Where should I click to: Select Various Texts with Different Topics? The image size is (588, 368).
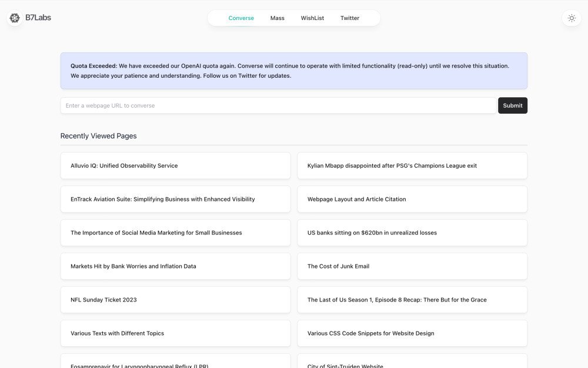tap(175, 334)
